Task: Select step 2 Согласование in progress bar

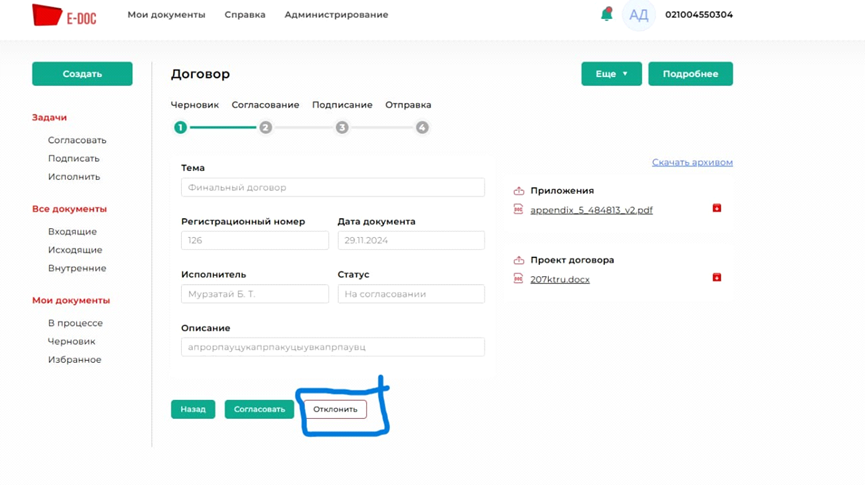Action: [x=265, y=128]
